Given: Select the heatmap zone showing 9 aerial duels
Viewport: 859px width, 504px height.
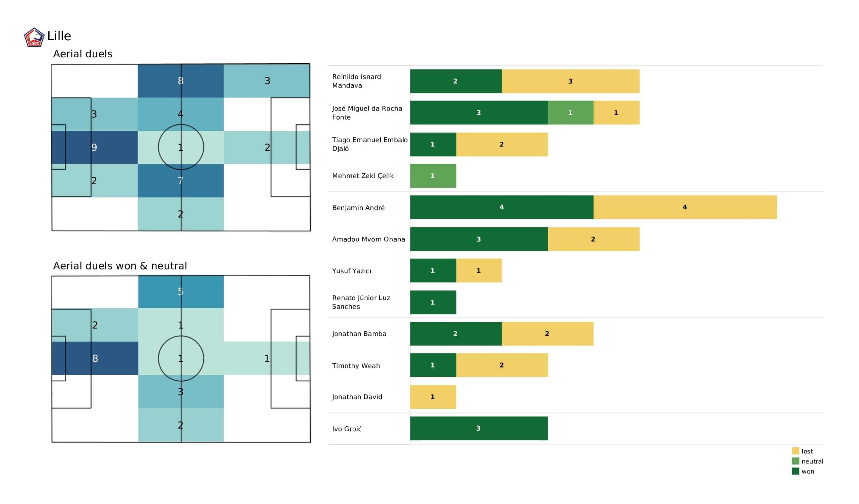Looking at the screenshot, I should [95, 147].
